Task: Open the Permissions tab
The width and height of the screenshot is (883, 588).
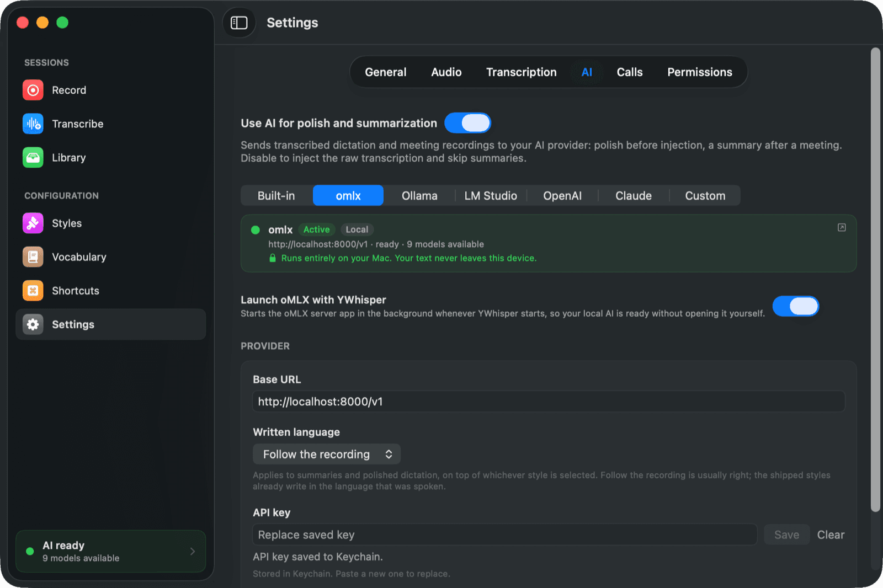Action: pos(699,72)
